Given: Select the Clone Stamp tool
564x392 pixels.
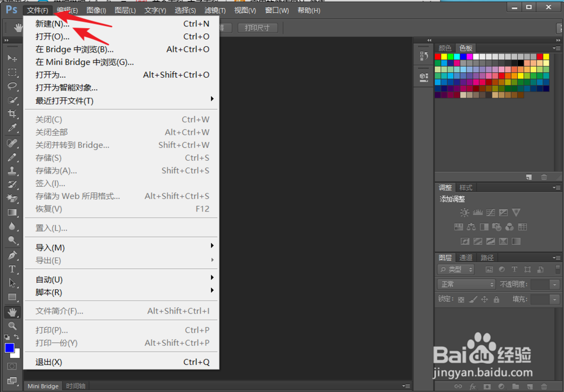Looking at the screenshot, I should (x=12, y=171).
